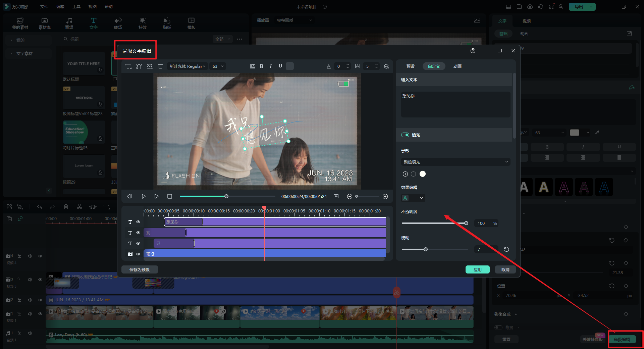Click the white fill color swatch
Screen dimensions: 644x349
(x=423, y=174)
